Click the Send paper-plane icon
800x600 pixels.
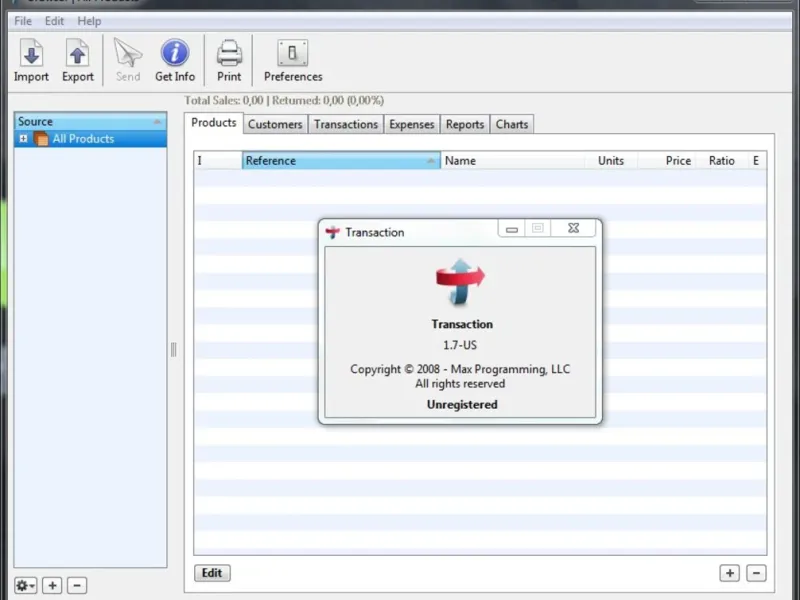[128, 53]
